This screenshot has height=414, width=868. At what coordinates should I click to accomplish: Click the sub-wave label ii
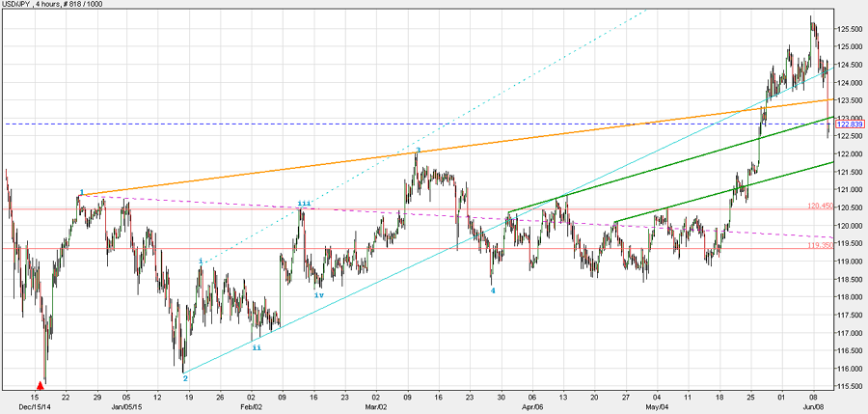coord(257,348)
